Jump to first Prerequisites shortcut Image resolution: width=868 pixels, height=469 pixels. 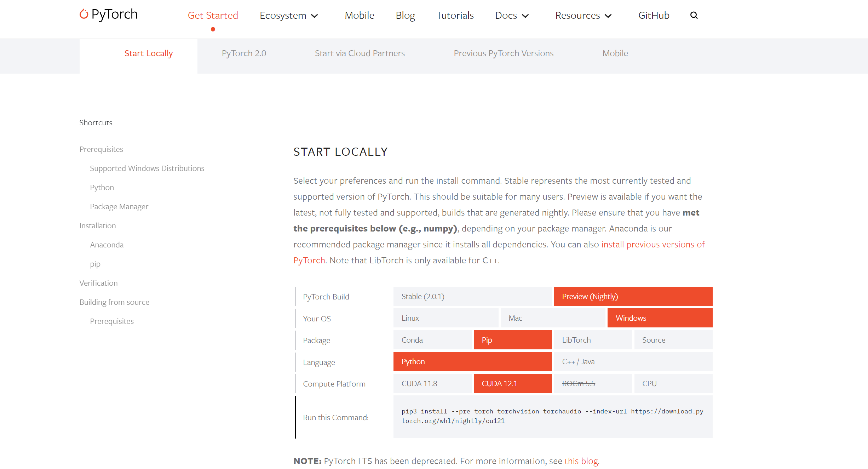(101, 149)
